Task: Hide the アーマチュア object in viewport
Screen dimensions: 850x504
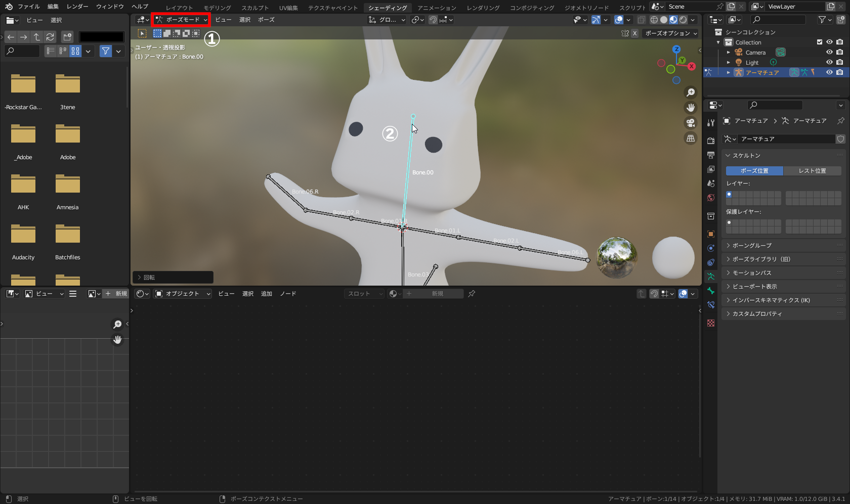Action: pyautogui.click(x=829, y=72)
